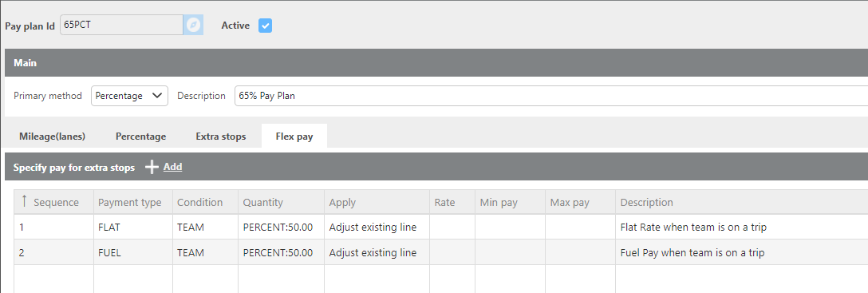
Task: Click the Add link
Action: (172, 167)
